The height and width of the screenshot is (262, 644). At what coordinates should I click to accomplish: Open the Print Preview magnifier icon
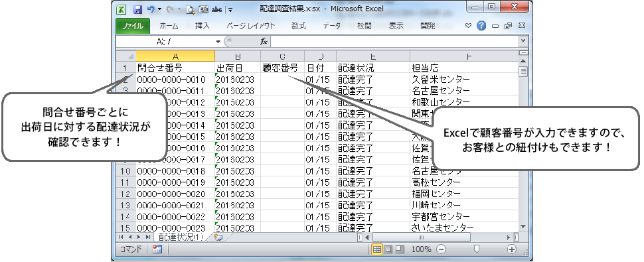click(x=190, y=9)
